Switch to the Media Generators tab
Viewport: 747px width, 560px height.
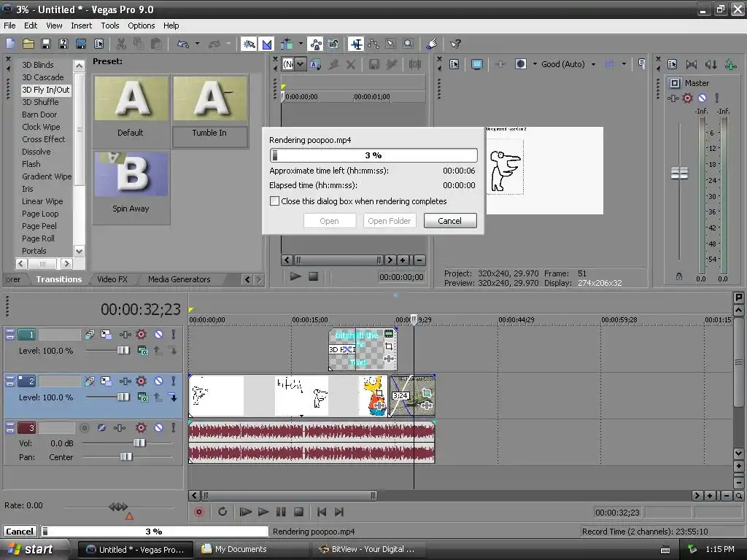click(x=179, y=279)
